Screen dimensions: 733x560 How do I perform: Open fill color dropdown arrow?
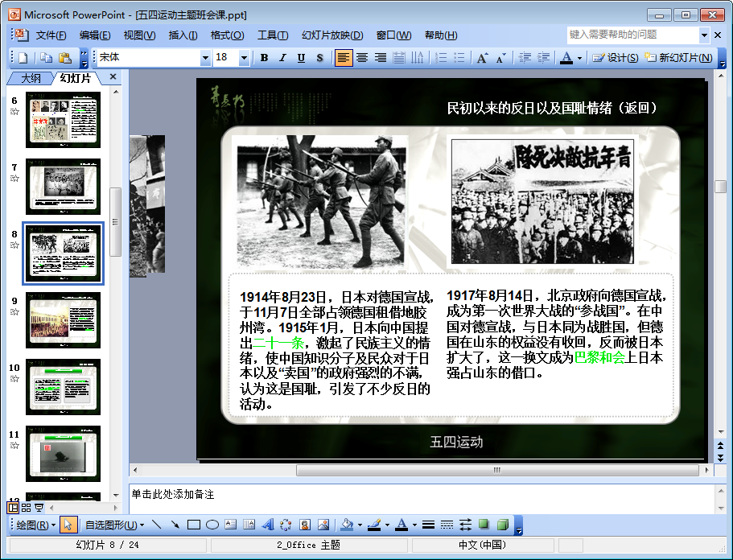point(360,525)
